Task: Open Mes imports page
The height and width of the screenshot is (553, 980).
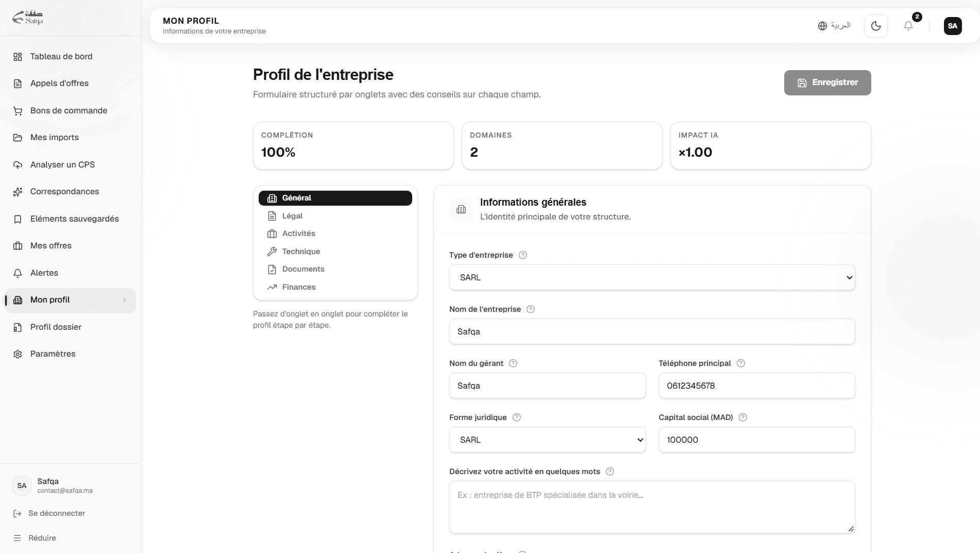Action: coord(71,138)
